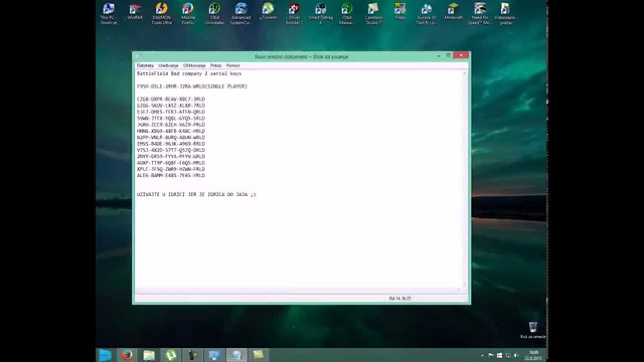Select the IObit Uninstaller desktop icon
Viewport: 644px width, 362px height.
click(x=215, y=14)
